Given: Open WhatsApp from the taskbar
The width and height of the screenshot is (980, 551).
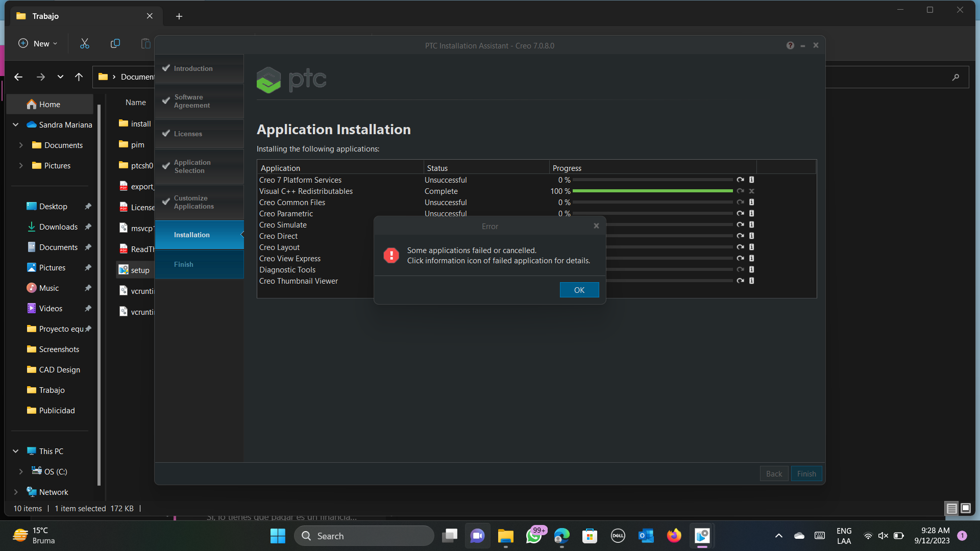Looking at the screenshot, I should point(533,536).
